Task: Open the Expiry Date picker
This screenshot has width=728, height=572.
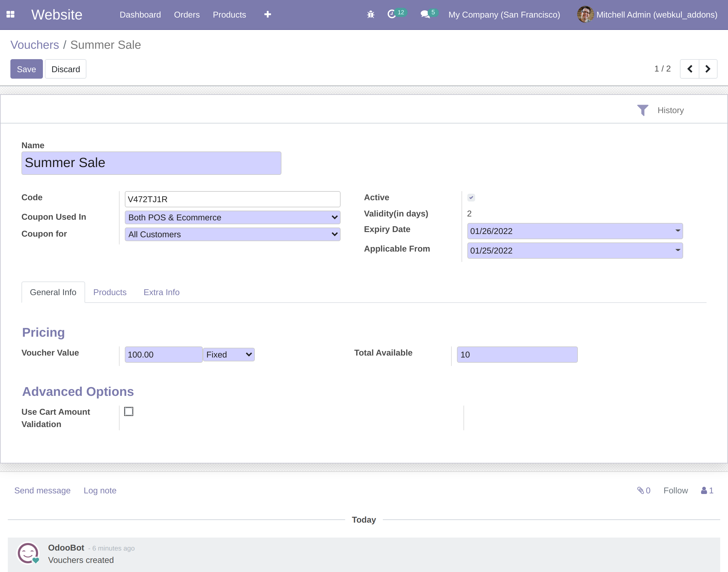Action: pyautogui.click(x=575, y=231)
